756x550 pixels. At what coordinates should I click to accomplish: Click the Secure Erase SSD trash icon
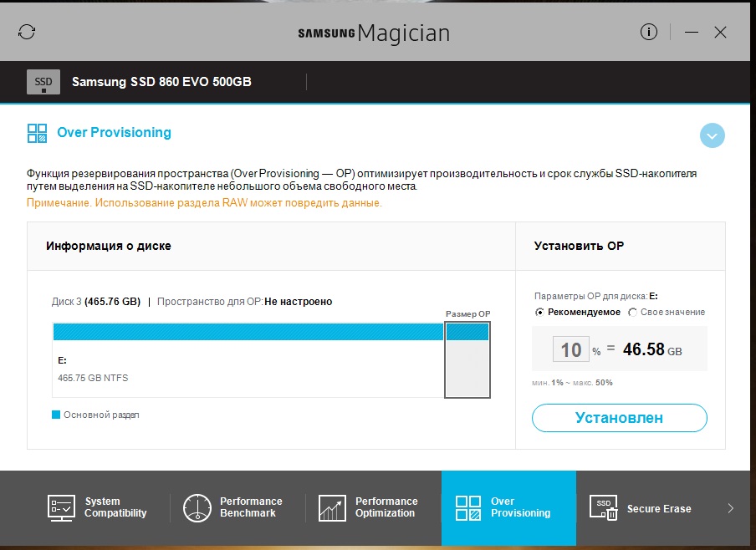(603, 508)
